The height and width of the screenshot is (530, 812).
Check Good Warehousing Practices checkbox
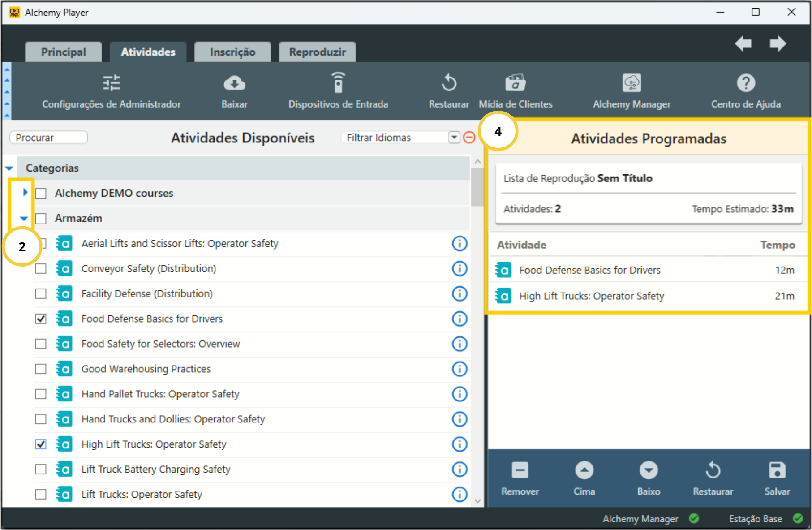(x=41, y=369)
